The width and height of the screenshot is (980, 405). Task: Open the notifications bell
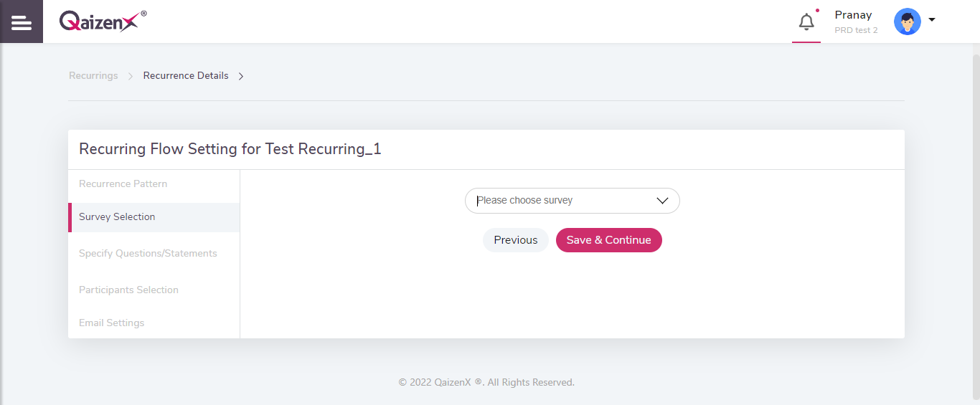[x=806, y=22]
